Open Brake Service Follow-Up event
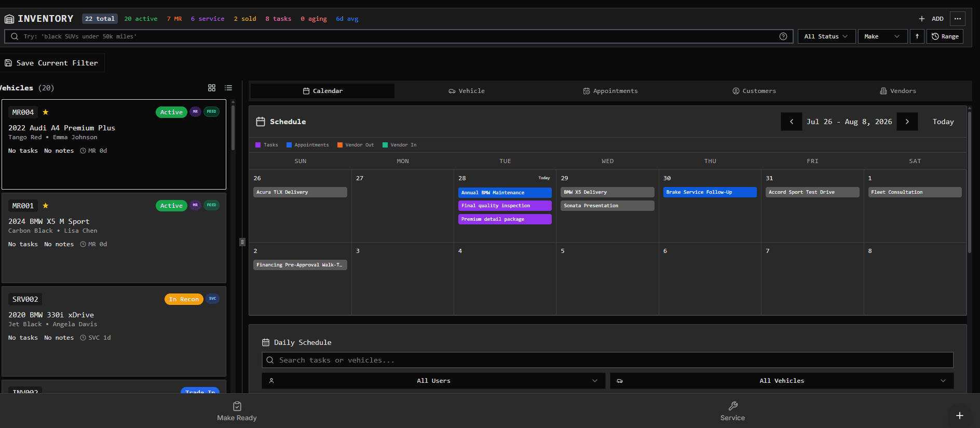Image resolution: width=980 pixels, height=428 pixels. [x=710, y=192]
